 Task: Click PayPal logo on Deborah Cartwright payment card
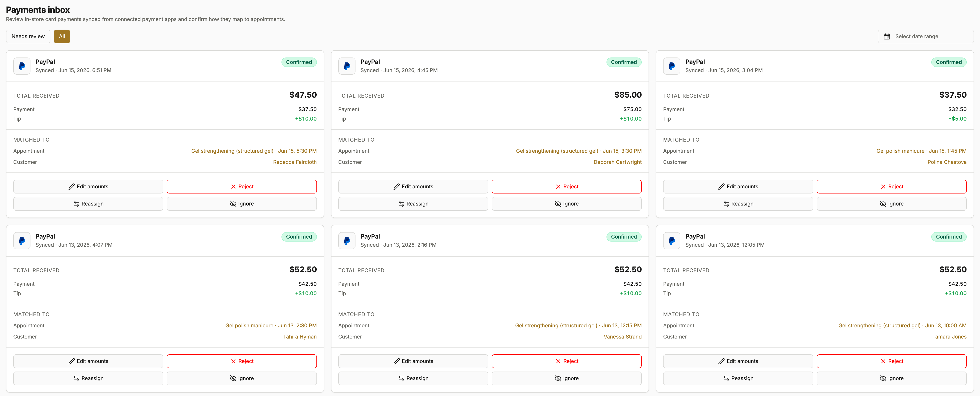[347, 66]
